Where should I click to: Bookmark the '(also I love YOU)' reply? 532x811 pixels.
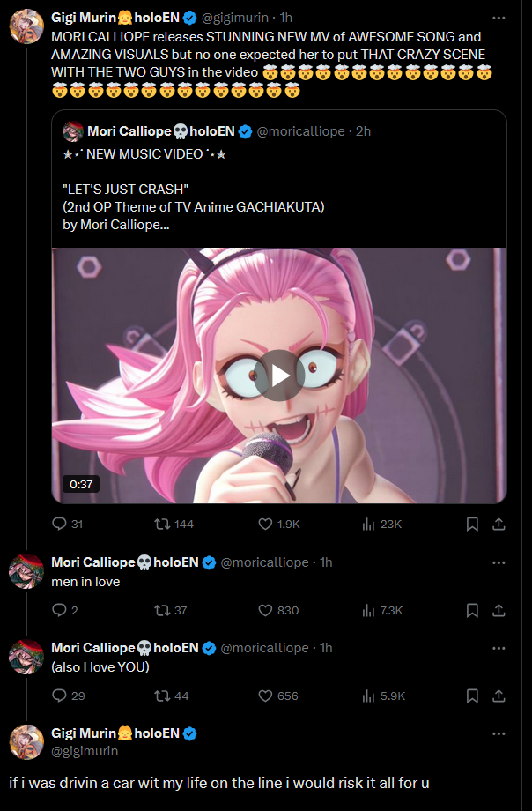(x=472, y=696)
